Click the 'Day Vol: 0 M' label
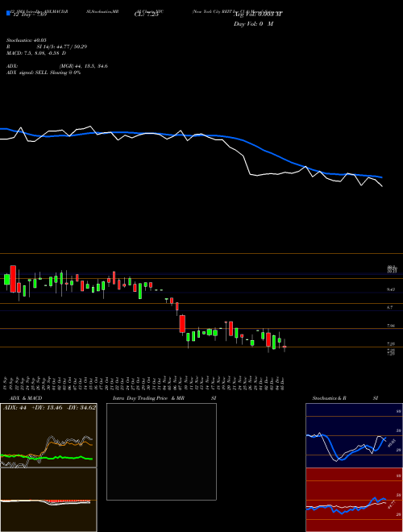Screen dimensions: 403x532 [x=253, y=24]
